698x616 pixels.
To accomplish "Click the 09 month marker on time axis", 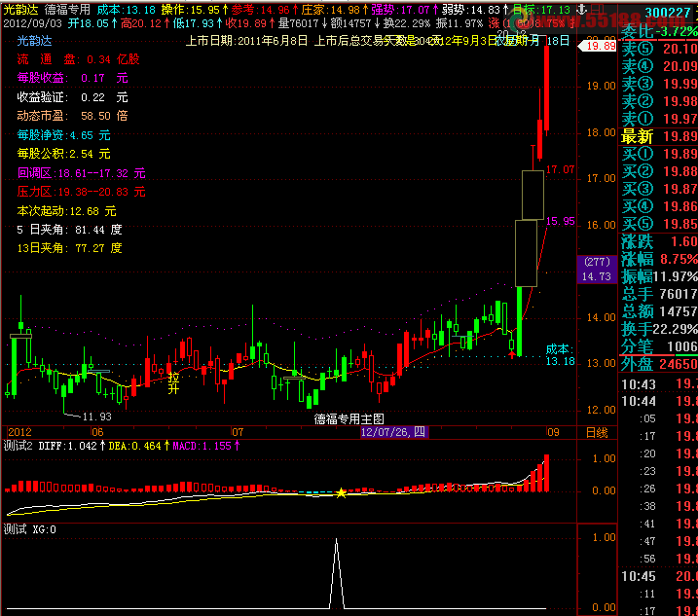I will coord(553,432).
